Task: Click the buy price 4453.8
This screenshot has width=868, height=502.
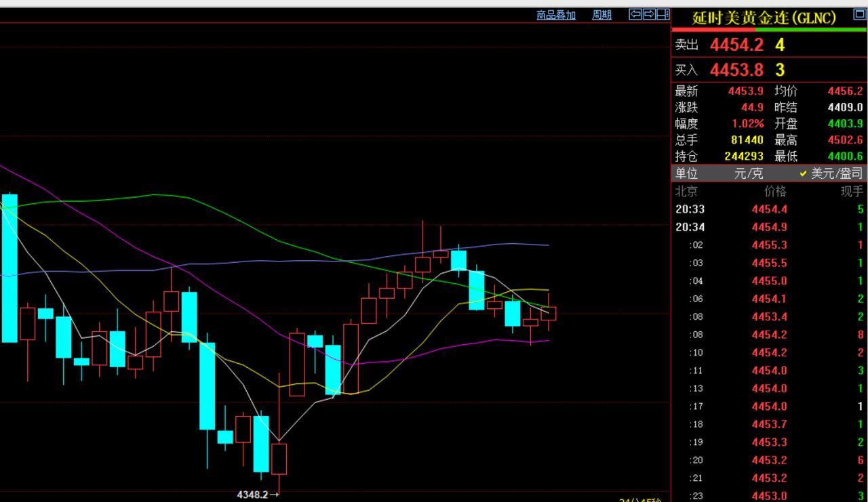Action: pyautogui.click(x=736, y=70)
